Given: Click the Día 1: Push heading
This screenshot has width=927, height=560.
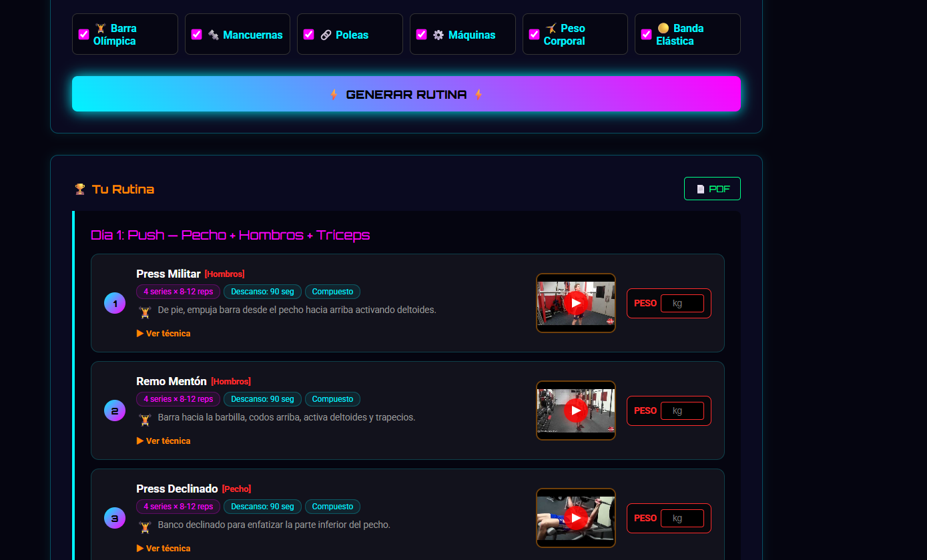Looking at the screenshot, I should (x=230, y=235).
